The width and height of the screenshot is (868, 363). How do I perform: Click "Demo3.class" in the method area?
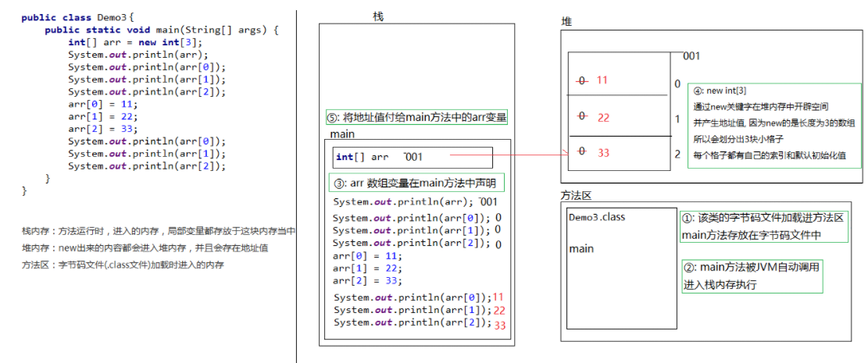pos(597,217)
